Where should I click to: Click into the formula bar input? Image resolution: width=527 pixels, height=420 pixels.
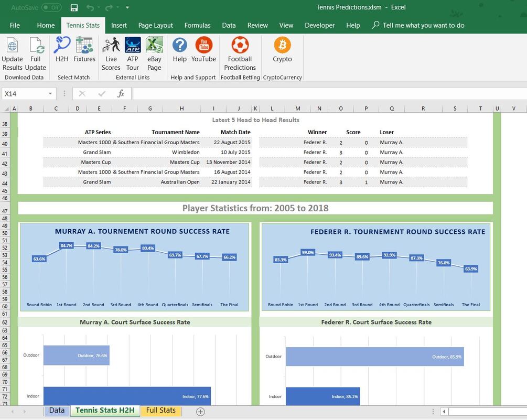click(x=329, y=94)
